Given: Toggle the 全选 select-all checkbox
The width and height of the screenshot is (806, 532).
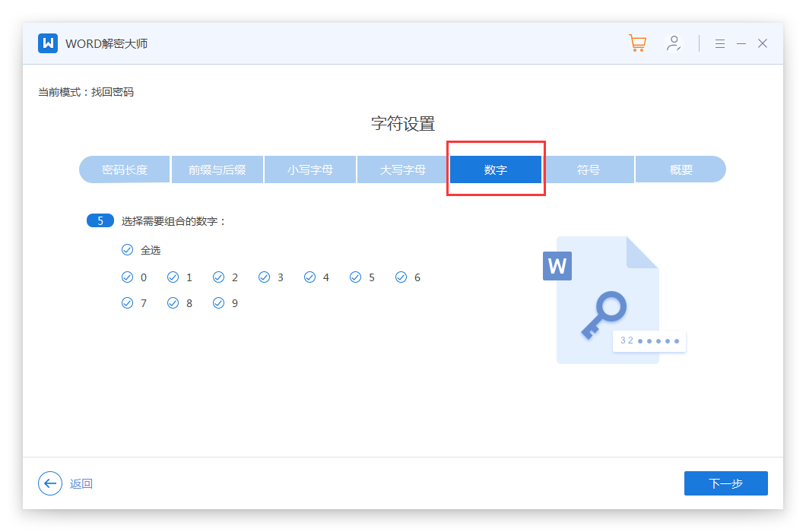Looking at the screenshot, I should (x=128, y=250).
